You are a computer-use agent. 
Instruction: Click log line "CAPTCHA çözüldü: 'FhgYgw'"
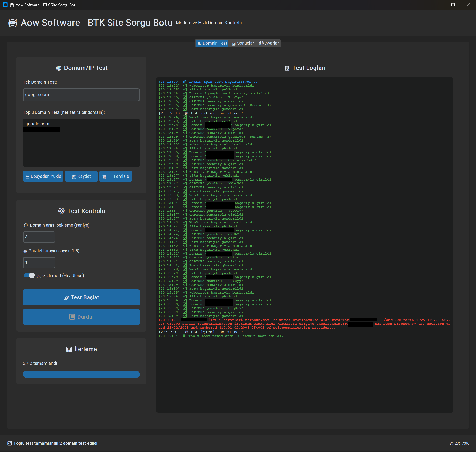201,97
